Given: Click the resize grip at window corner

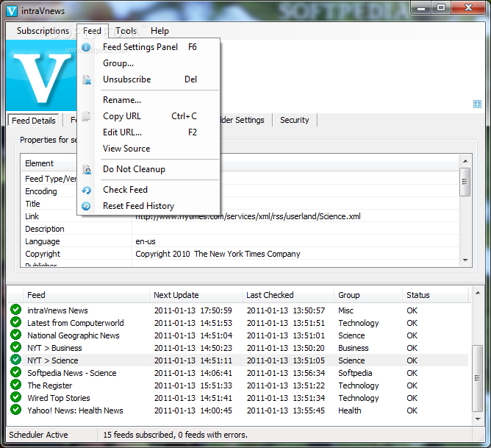Looking at the screenshot, I should [481, 438].
